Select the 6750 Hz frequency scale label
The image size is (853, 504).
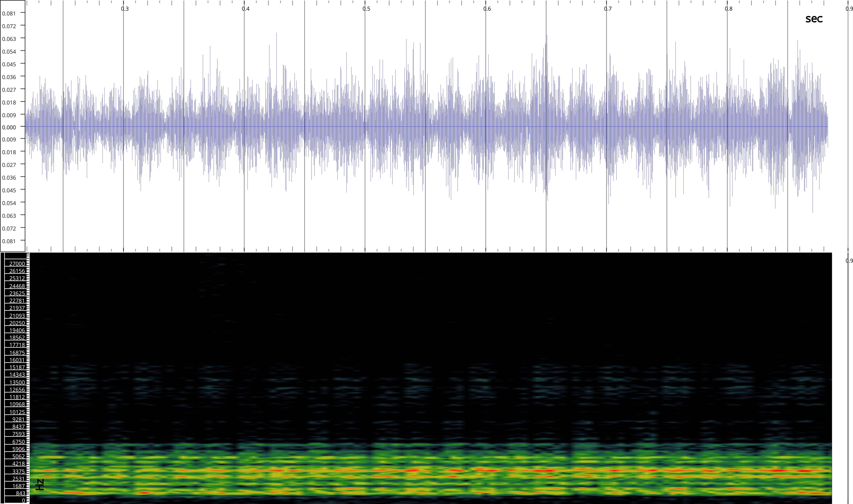18,442
